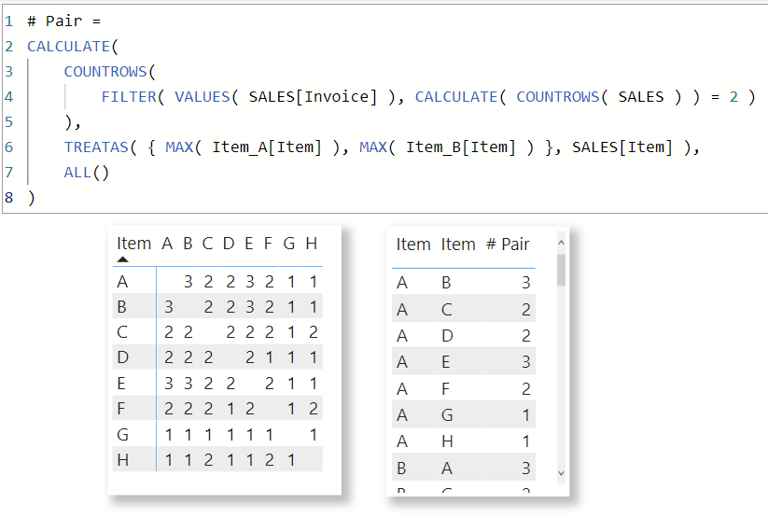The width and height of the screenshot is (768, 532).
Task: Click value 3 in row A column B
Action: coord(189,282)
